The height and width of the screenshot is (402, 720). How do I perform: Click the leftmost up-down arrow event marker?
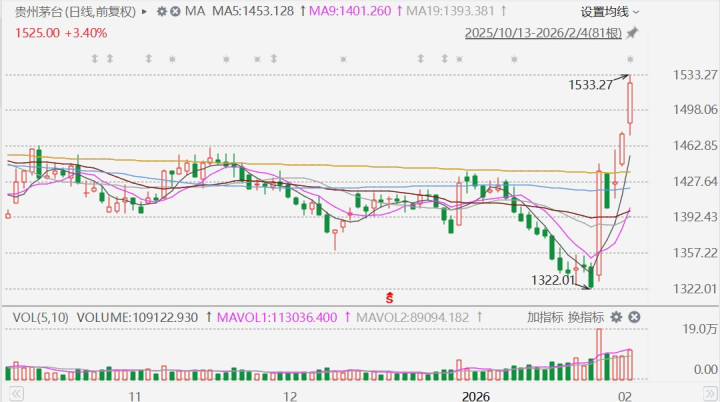pos(95,59)
